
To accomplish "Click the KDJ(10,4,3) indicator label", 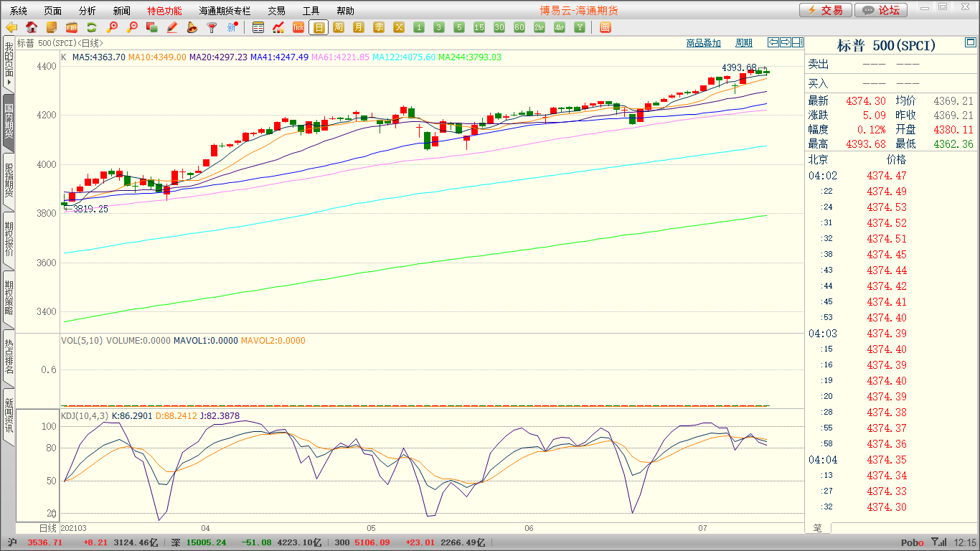I will (x=85, y=415).
